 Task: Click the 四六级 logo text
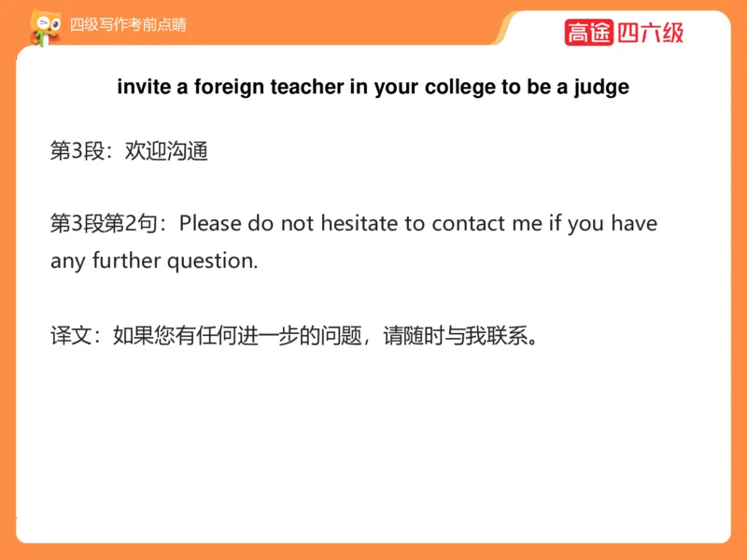click(651, 33)
